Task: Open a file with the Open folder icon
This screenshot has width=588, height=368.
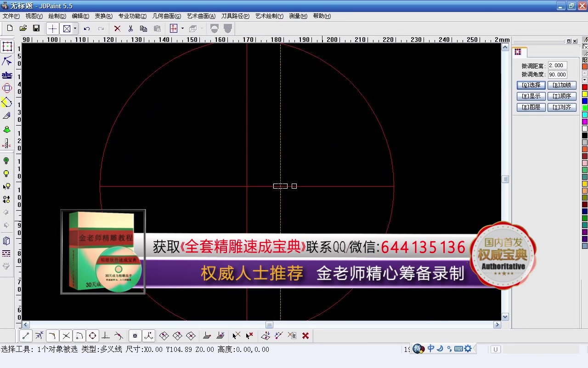Action: point(23,28)
